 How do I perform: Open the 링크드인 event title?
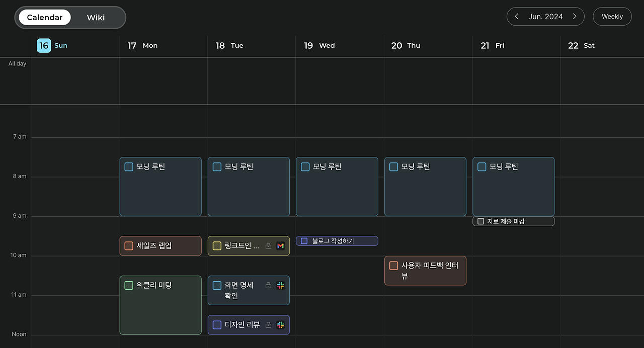(242, 246)
